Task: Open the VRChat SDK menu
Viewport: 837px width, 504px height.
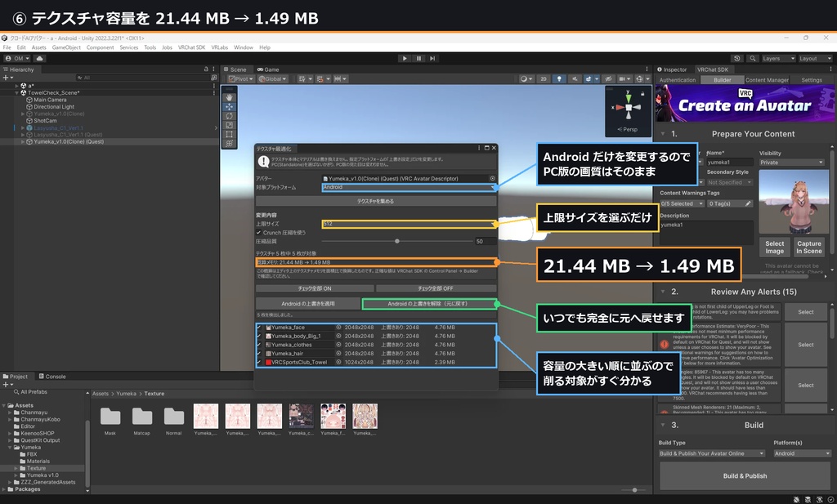Action: (191, 47)
